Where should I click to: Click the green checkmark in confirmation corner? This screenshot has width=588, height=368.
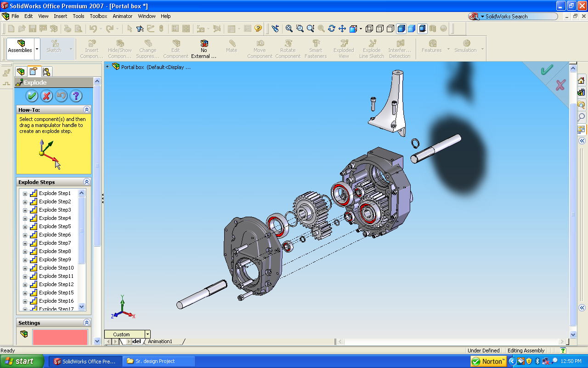tap(546, 70)
